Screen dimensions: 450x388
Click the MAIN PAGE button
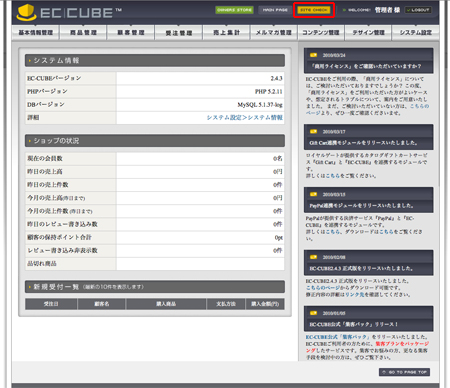point(275,10)
